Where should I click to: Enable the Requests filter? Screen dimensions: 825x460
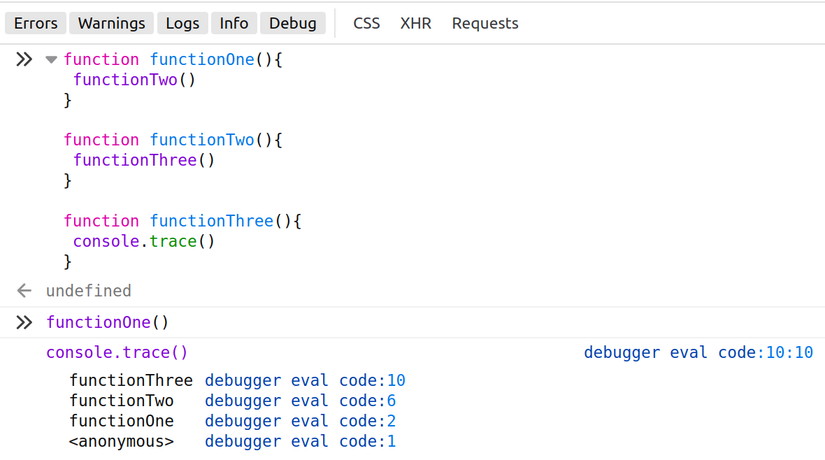tap(485, 23)
